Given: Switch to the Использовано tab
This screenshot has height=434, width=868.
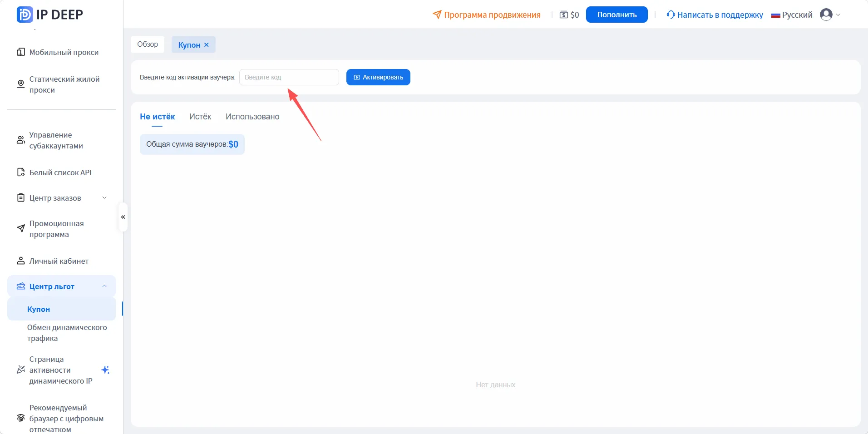Looking at the screenshot, I should click(x=252, y=117).
